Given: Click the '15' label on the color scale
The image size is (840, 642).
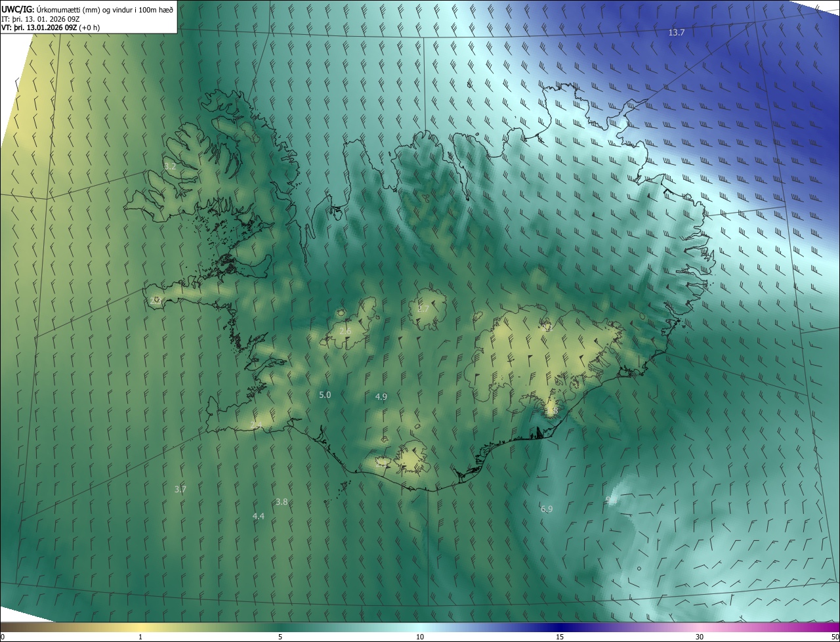Looking at the screenshot, I should click(x=560, y=637).
